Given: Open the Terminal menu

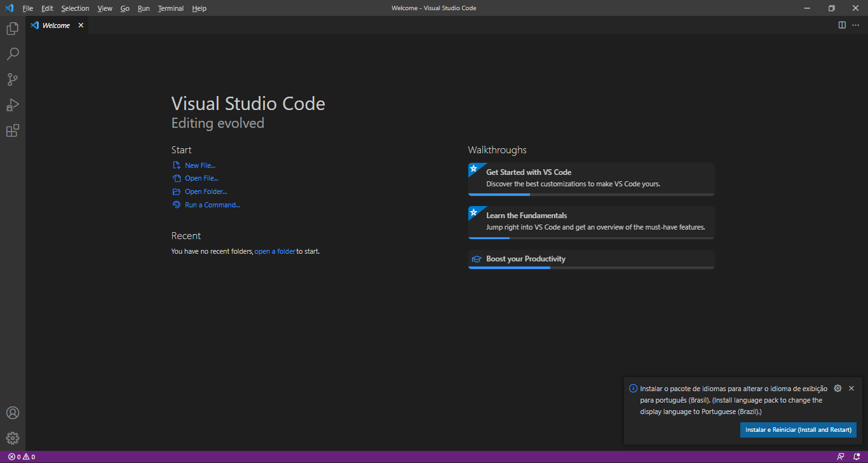Looking at the screenshot, I should click(x=171, y=8).
